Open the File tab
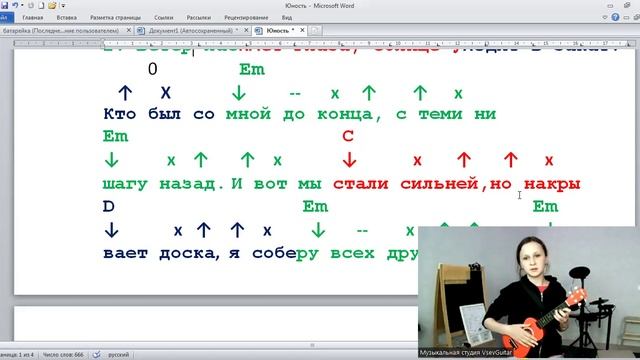 pyautogui.click(x=6, y=18)
